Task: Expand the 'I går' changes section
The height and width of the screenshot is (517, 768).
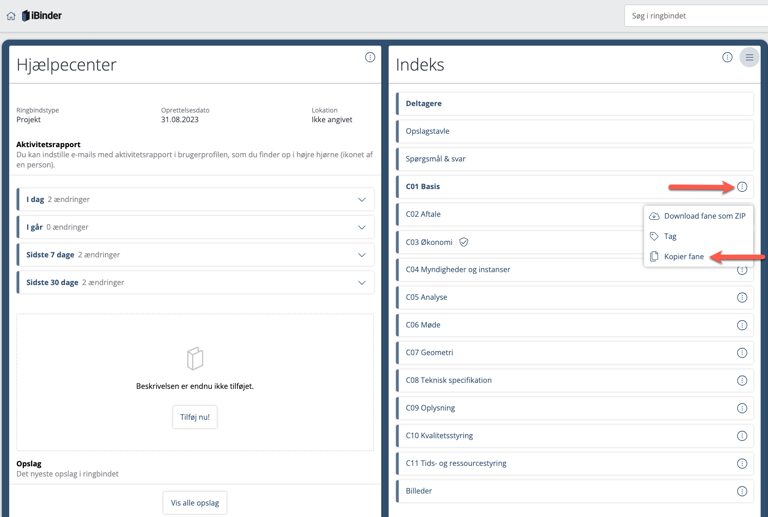Action: tap(362, 227)
